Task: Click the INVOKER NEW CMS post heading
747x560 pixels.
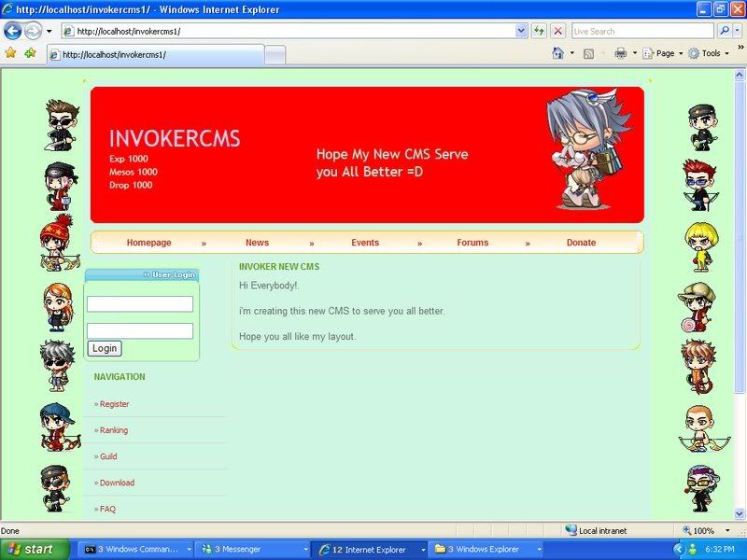Action: (x=279, y=267)
